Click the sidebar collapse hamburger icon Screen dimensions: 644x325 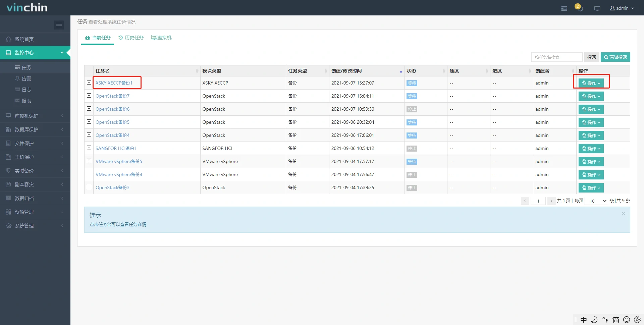pos(59,25)
